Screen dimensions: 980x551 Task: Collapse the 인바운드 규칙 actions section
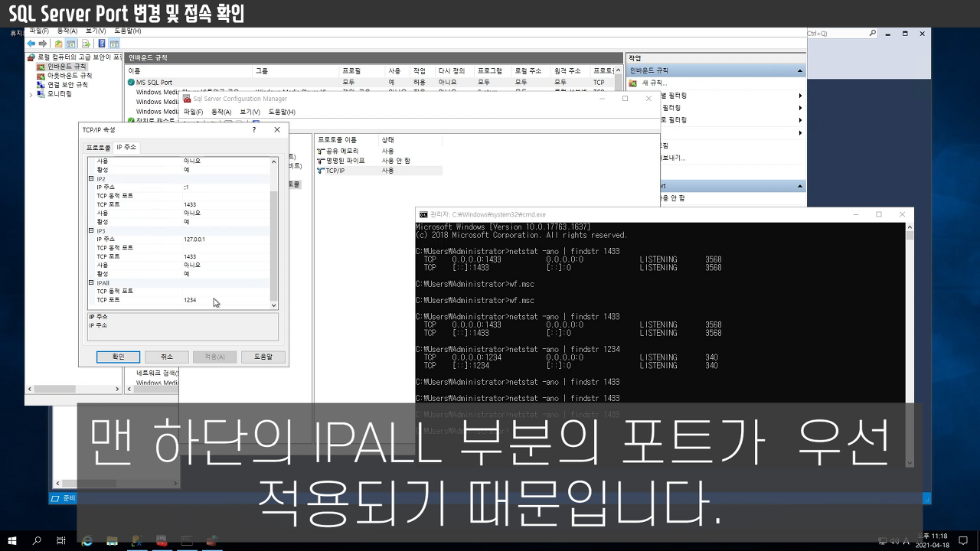coord(800,70)
